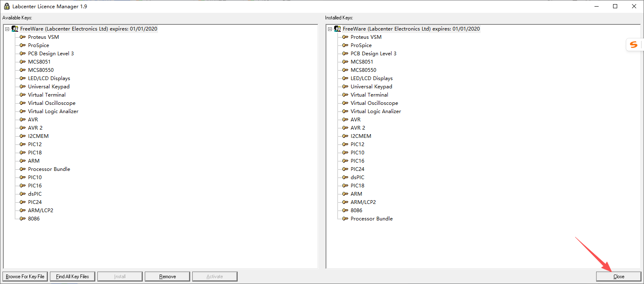The width and height of the screenshot is (644, 284).
Task: Click the key icon beside PCB Design Level 3 in Available Keys
Action: (x=23, y=54)
